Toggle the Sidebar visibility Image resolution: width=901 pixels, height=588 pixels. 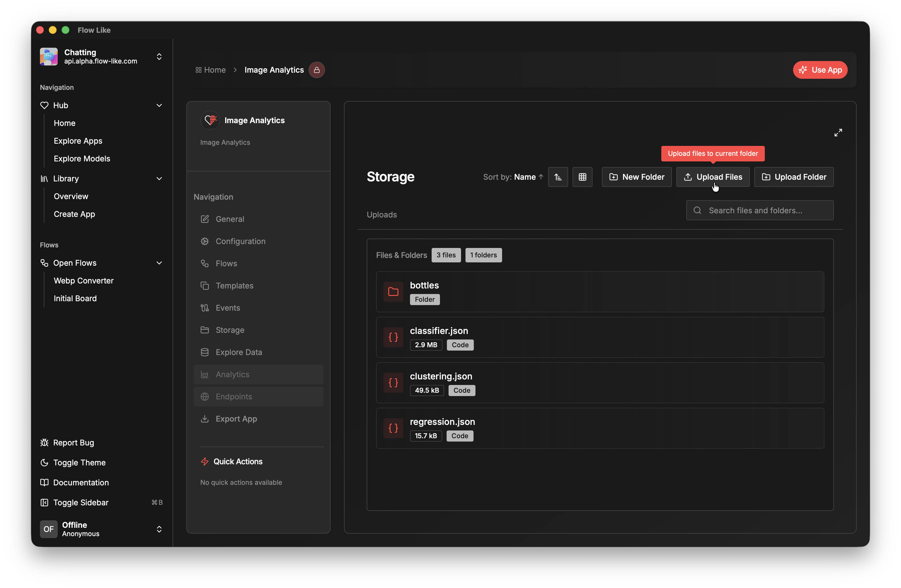81,502
